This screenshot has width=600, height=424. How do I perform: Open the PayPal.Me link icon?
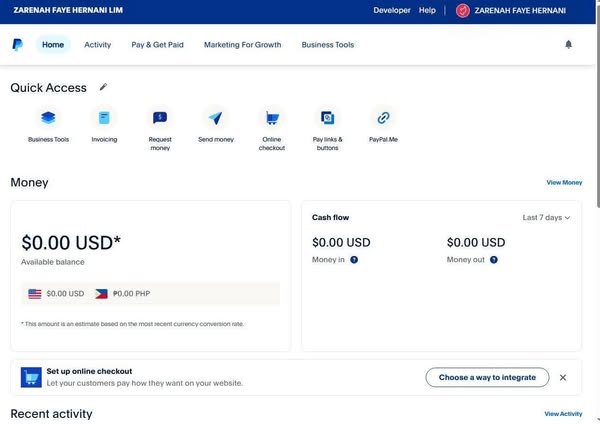click(x=383, y=118)
